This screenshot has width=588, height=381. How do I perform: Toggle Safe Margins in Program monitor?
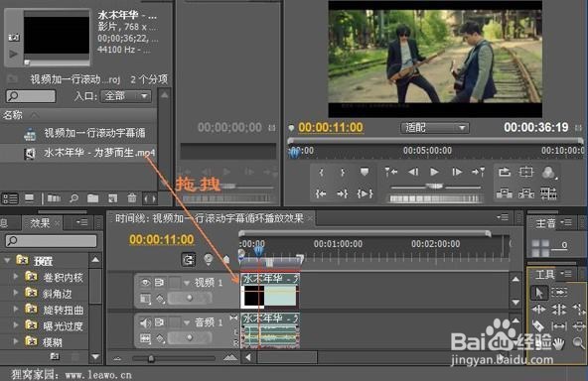pos(525,172)
